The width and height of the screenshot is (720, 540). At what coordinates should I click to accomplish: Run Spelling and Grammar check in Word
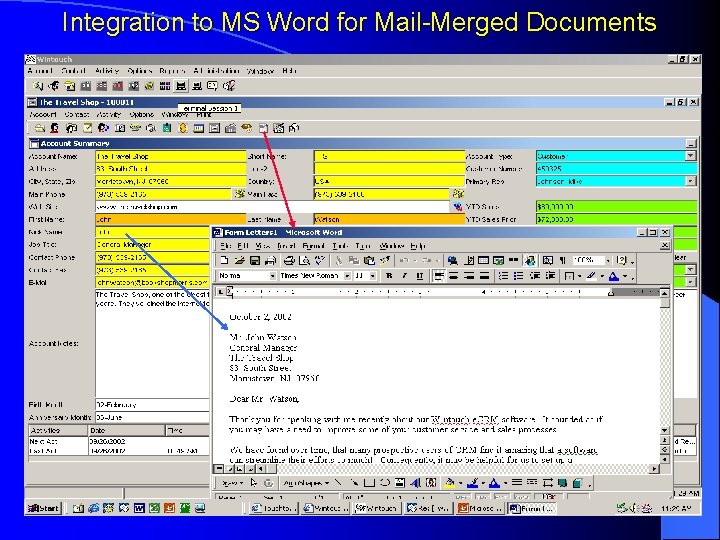(x=320, y=261)
